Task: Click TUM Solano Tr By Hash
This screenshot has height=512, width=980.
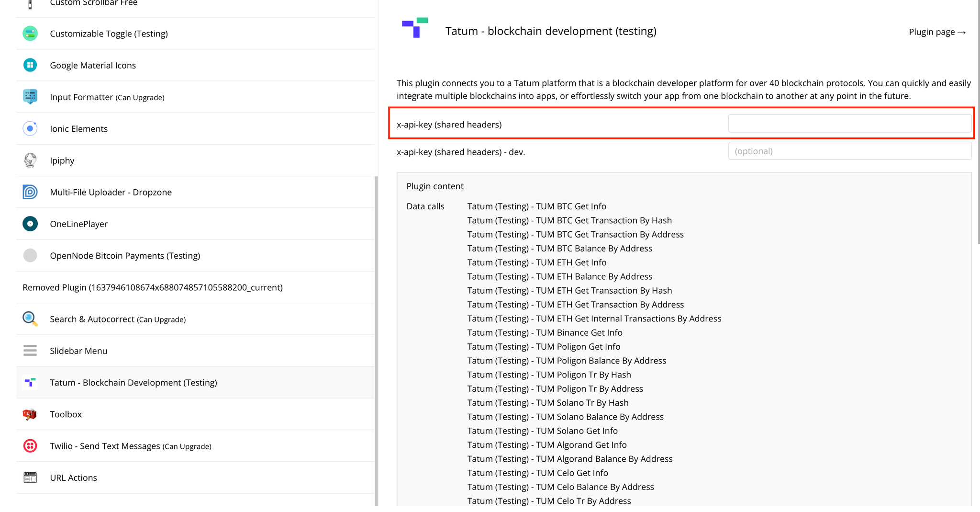Action: click(548, 403)
